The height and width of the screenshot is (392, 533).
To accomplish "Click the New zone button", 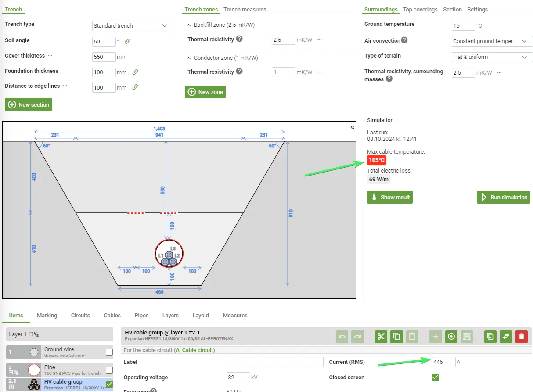I will coord(205,92).
